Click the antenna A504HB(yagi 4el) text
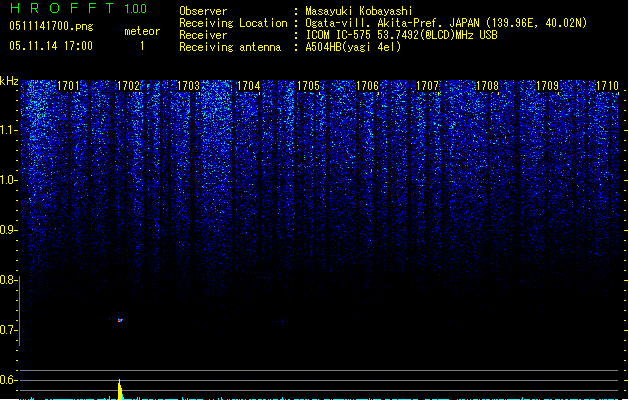 (353, 47)
